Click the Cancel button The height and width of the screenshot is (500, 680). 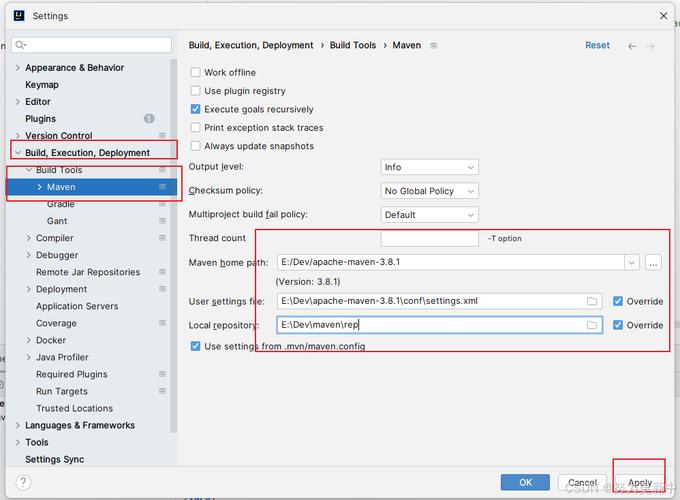tap(582, 482)
